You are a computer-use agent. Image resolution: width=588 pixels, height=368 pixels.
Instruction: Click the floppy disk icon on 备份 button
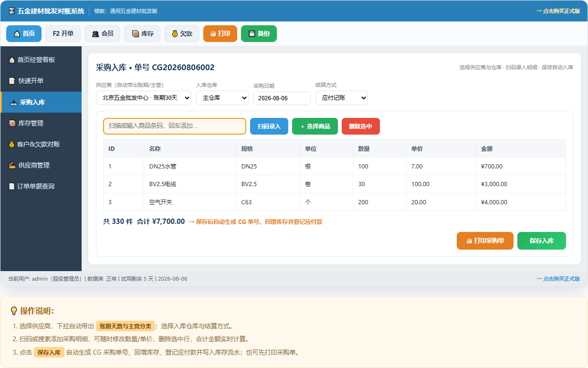click(252, 34)
